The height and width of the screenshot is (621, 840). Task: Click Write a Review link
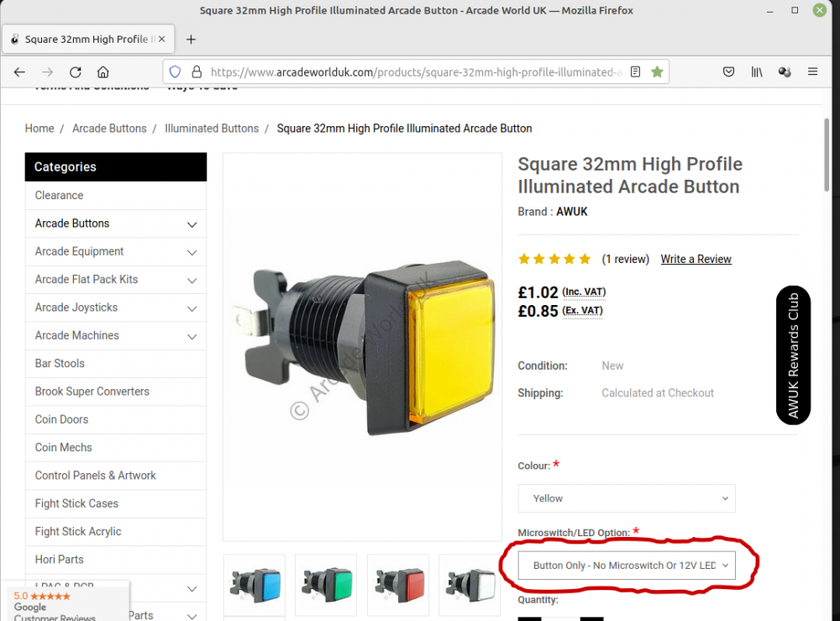tap(696, 260)
